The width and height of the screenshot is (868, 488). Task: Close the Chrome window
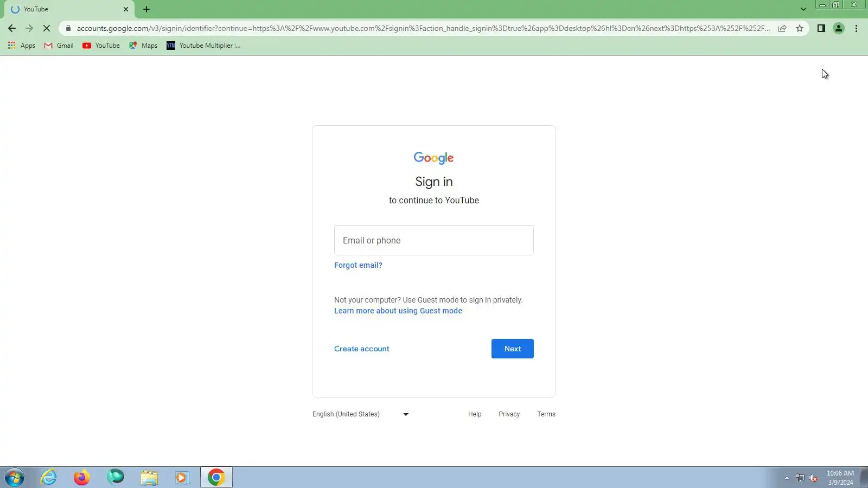[854, 5]
